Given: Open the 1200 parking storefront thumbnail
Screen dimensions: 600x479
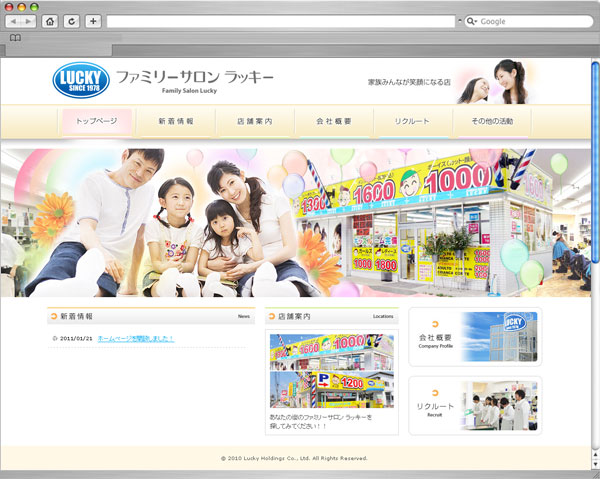Looking at the screenshot, I should coord(332,389).
